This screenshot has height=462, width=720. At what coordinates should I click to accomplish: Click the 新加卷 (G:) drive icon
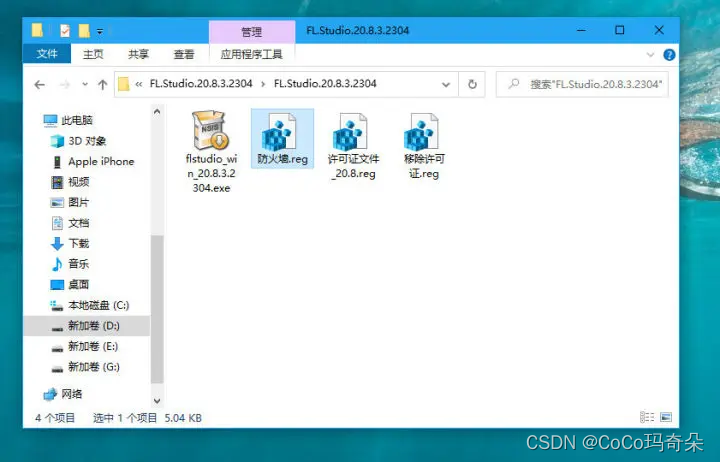57,368
